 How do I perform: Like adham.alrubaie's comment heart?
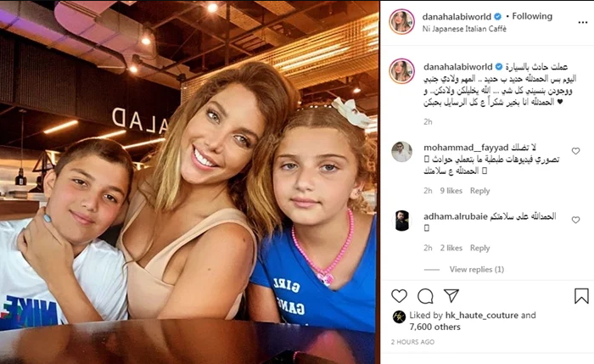[576, 220]
